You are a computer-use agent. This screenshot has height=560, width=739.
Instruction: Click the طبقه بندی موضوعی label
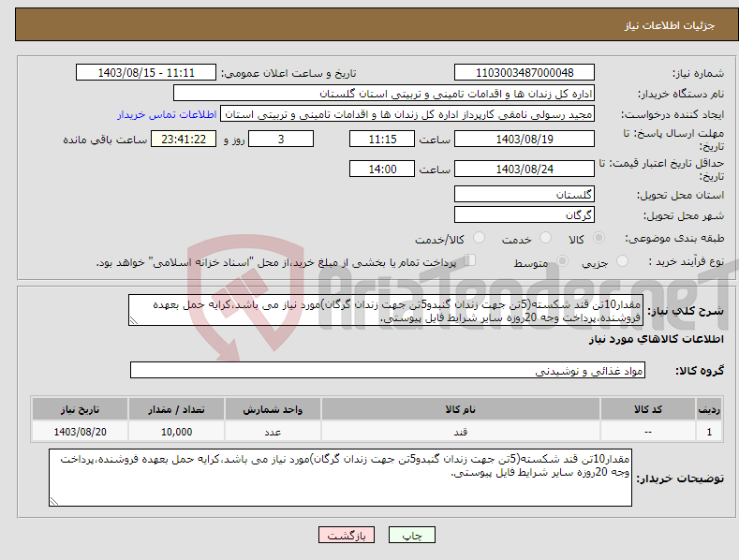[674, 239]
